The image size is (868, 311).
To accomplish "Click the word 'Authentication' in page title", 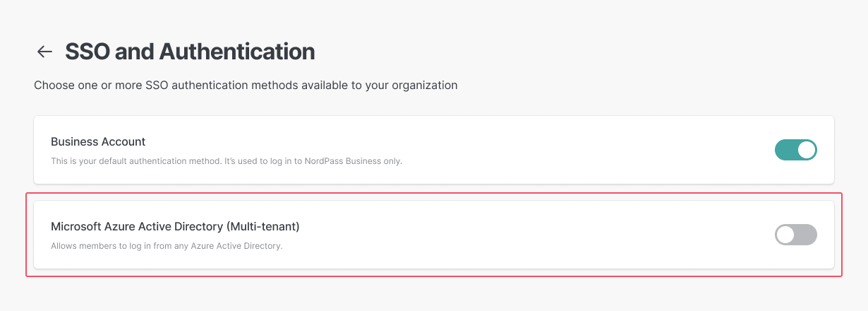I will 237,52.
